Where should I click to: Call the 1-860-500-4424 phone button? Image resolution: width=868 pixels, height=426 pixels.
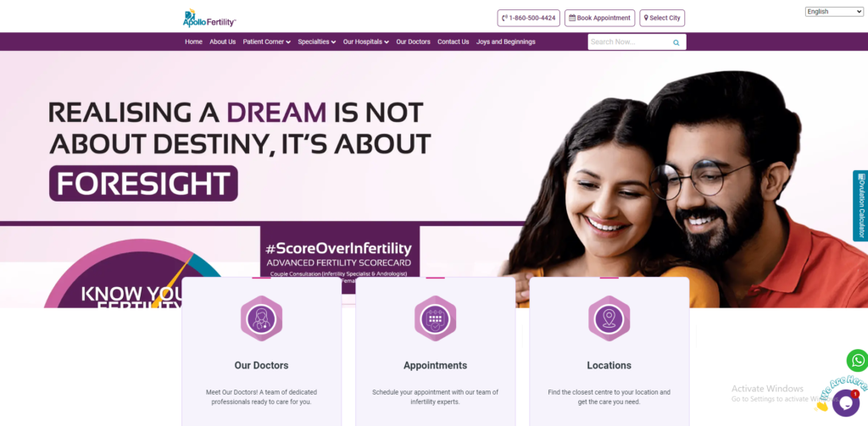pos(529,19)
